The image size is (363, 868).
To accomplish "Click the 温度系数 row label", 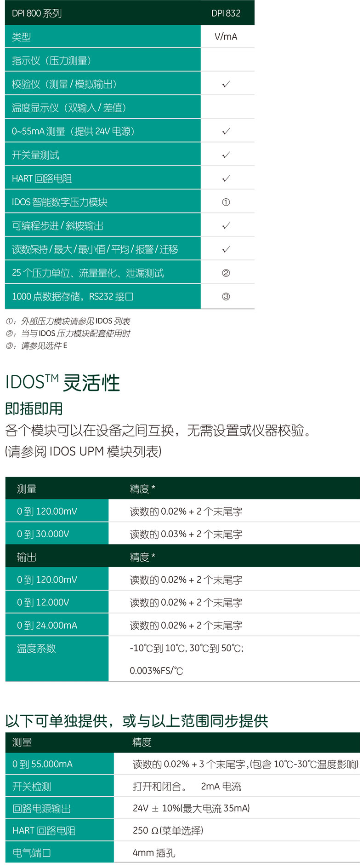I will point(36,649).
